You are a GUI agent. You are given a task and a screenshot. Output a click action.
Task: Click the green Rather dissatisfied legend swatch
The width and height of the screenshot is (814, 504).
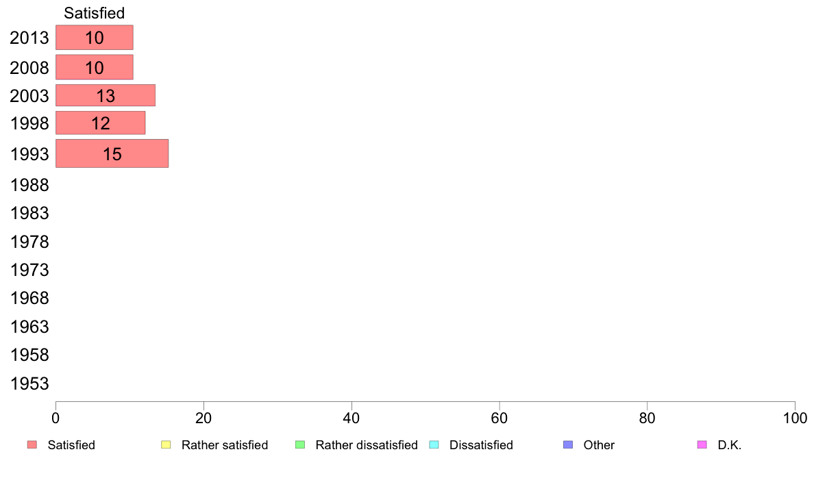(x=300, y=445)
